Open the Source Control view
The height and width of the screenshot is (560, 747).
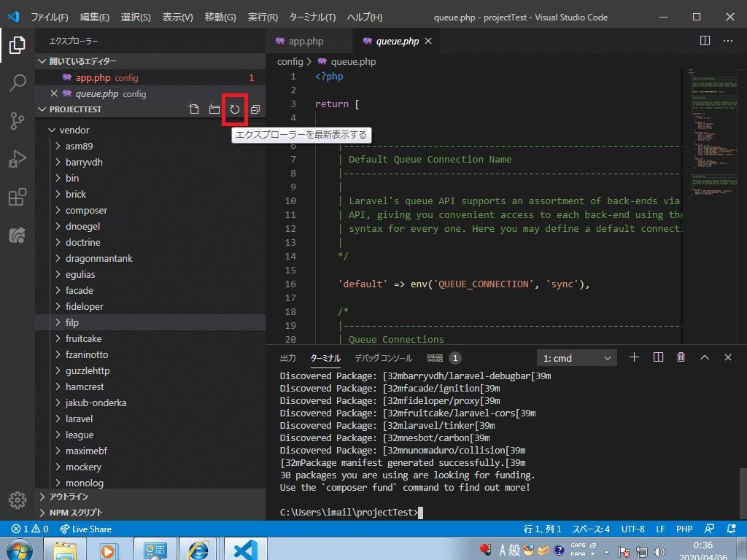(18, 121)
